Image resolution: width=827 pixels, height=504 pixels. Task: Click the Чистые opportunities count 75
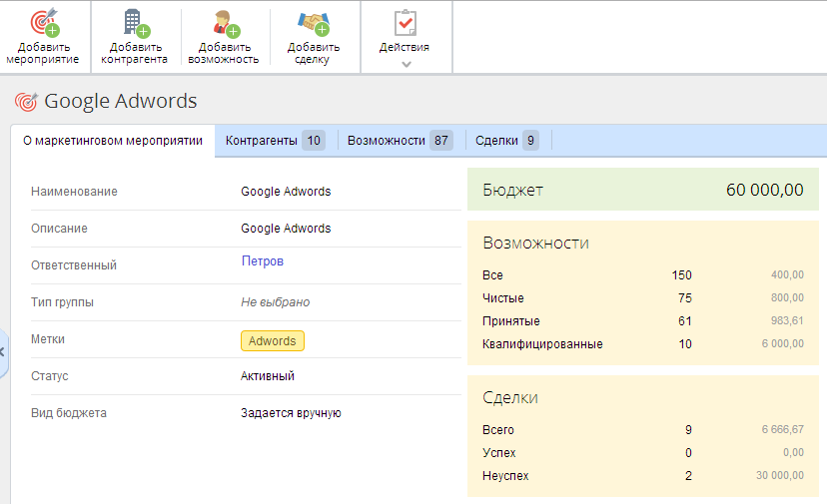pyautogui.click(x=684, y=298)
